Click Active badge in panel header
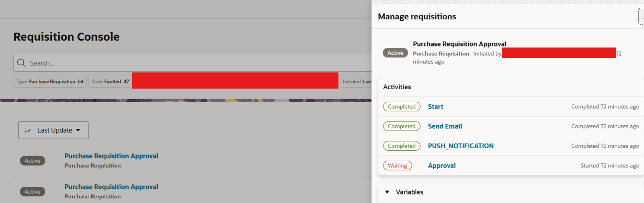 (x=395, y=53)
